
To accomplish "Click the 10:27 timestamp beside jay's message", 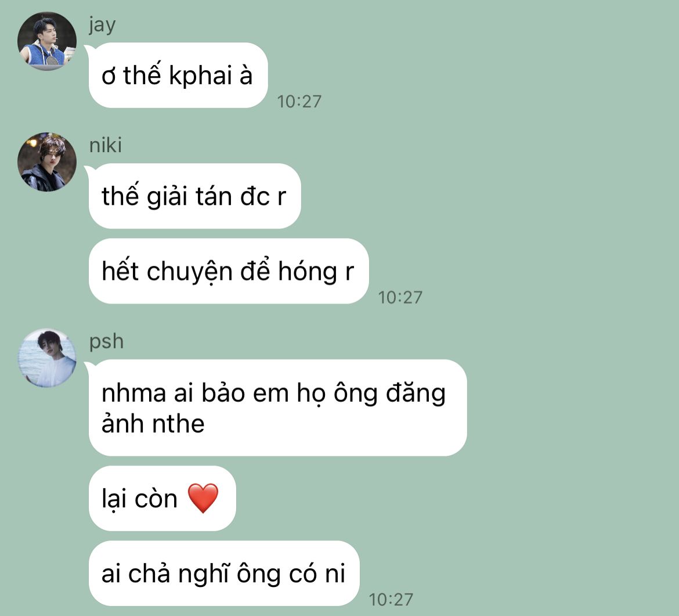I will click(x=299, y=102).
